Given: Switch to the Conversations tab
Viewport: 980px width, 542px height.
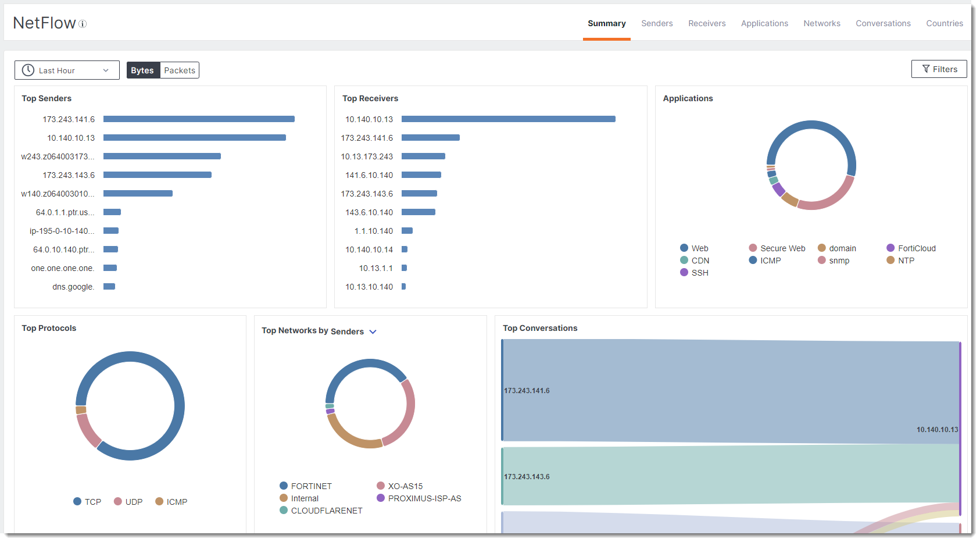Looking at the screenshot, I should 883,23.
